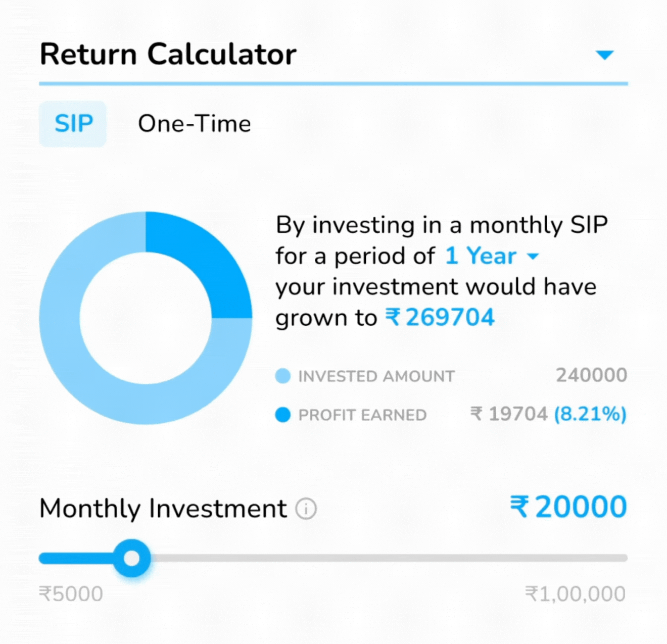Image resolution: width=667 pixels, height=644 pixels.
Task: Click the ₹269704 grown-to amount
Action: [440, 318]
